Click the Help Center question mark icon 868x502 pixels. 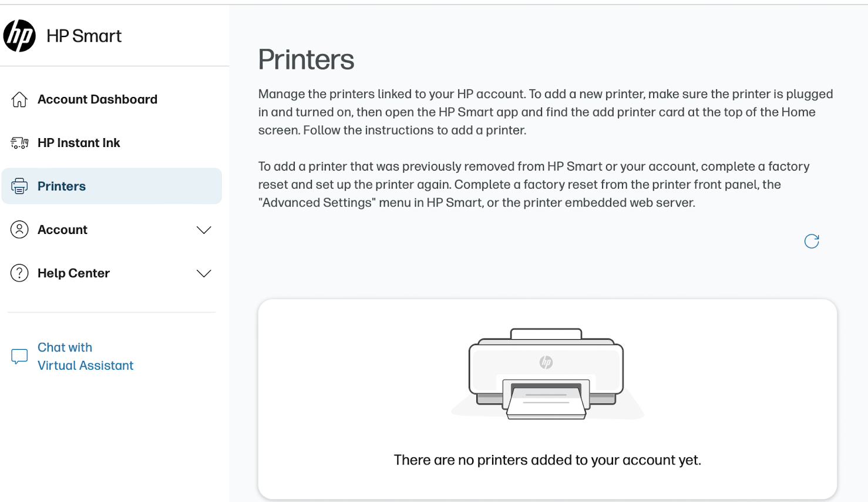click(x=19, y=273)
